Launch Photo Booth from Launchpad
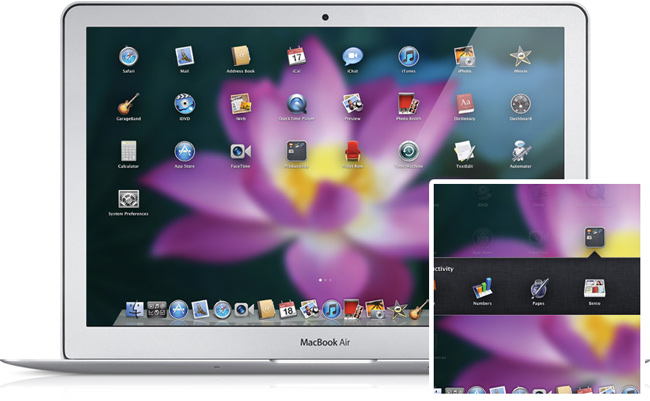This screenshot has height=401, width=650. (x=408, y=104)
